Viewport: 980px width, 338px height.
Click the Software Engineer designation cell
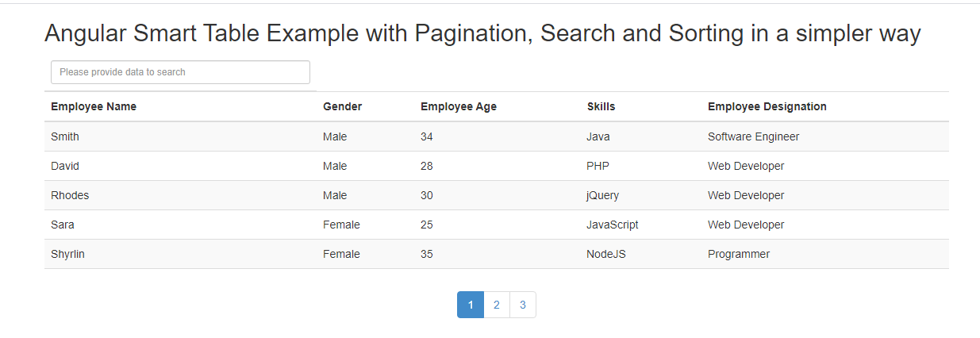pos(754,136)
